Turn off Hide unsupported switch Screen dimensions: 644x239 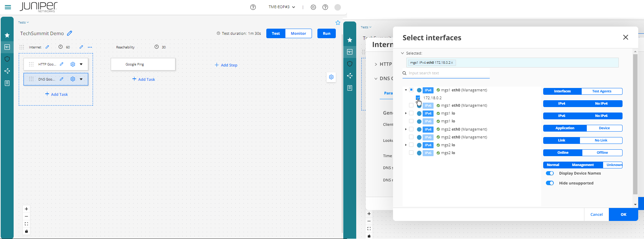(550, 183)
